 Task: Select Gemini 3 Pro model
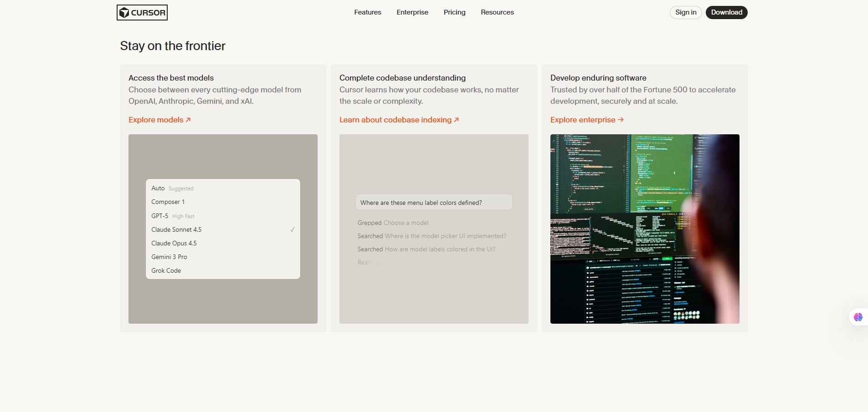[x=223, y=257]
